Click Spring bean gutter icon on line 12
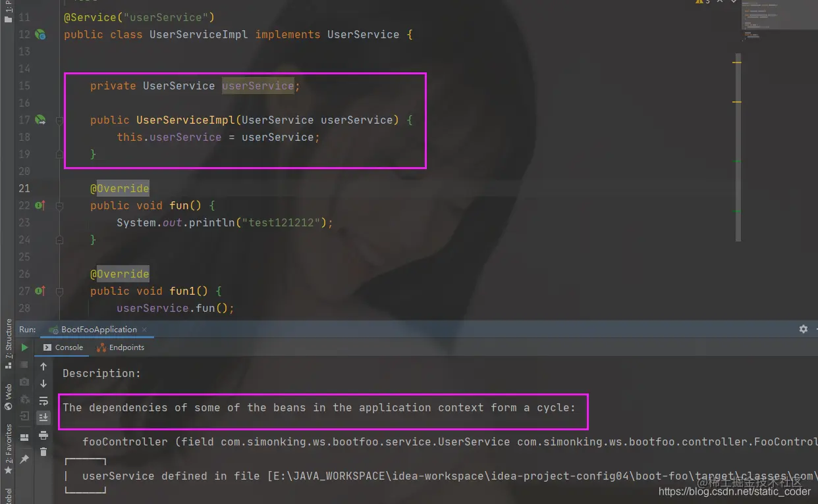 pos(40,34)
